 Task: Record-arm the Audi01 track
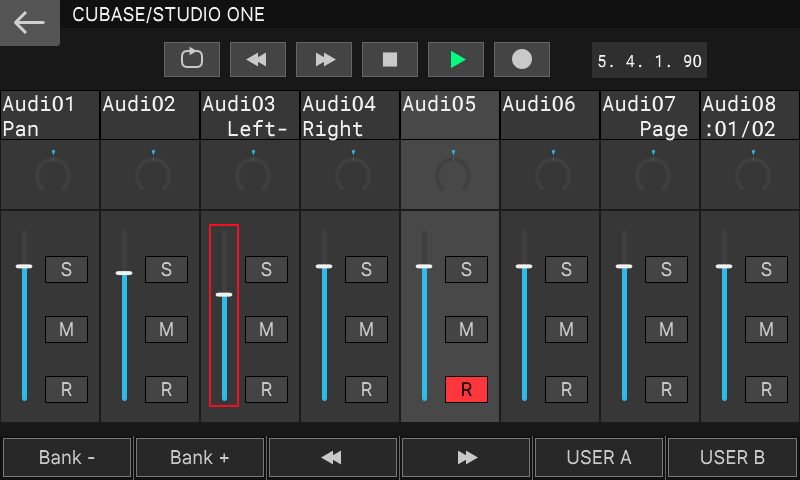pos(66,390)
